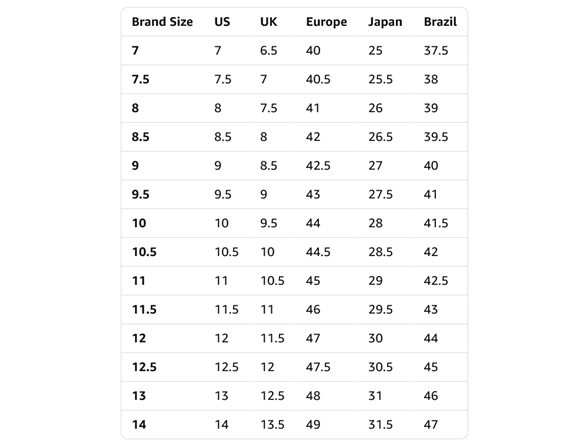The width and height of the screenshot is (588, 441).
Task: Select Brazil value 37.5
Action: [436, 51]
